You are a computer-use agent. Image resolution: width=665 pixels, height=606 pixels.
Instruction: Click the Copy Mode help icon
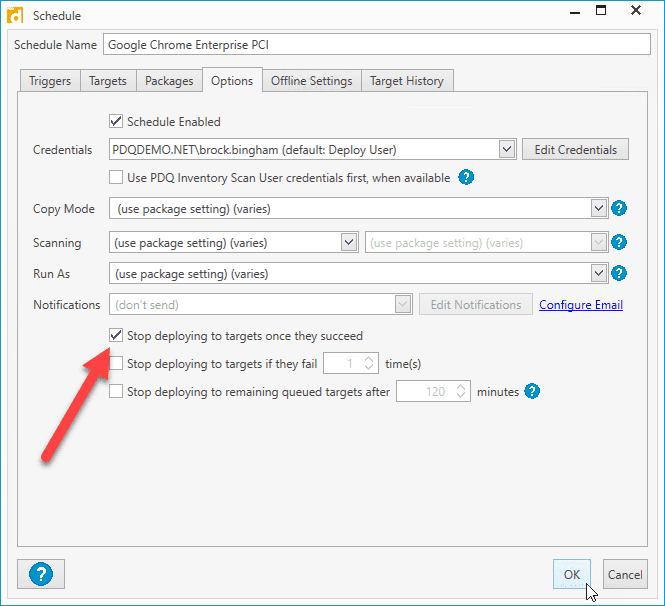coord(619,208)
